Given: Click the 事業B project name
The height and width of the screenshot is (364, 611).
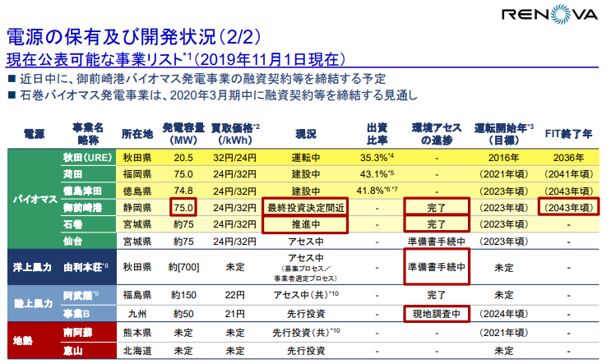Looking at the screenshot, I should 76,314.
